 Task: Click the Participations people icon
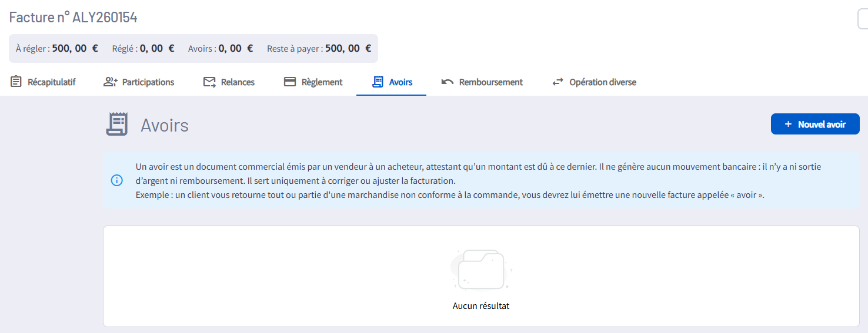(x=111, y=82)
